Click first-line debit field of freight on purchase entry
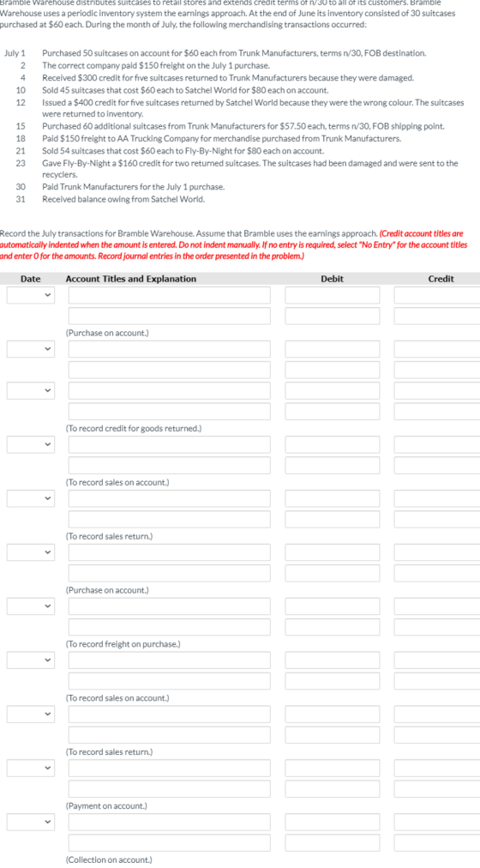This screenshot has height=868, width=480. coord(333,606)
